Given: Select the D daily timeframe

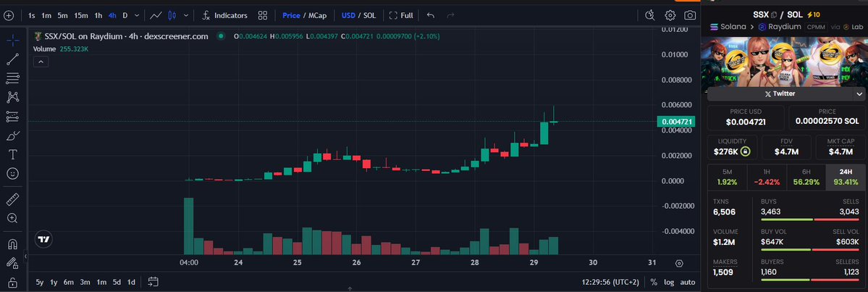Looking at the screenshot, I should 125,15.
